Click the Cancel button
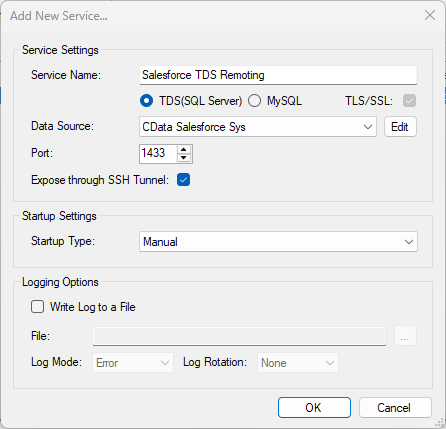The width and height of the screenshot is (446, 429). [395, 407]
